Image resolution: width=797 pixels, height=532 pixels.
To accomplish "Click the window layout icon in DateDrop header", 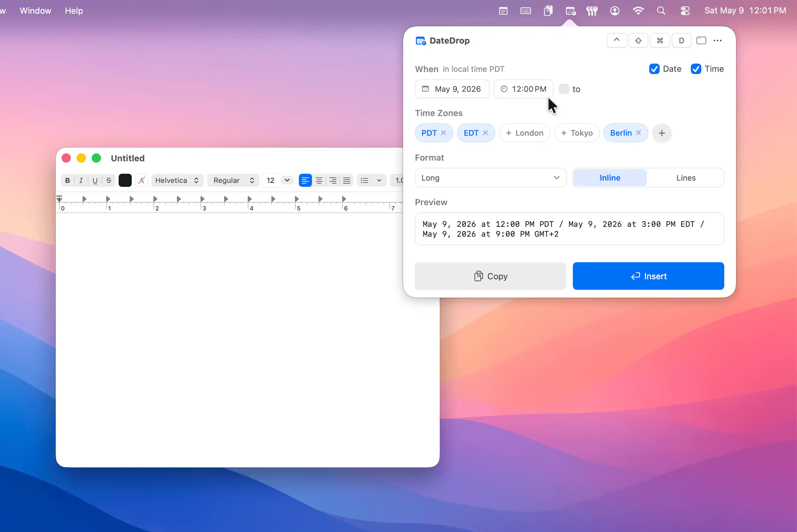I will 701,40.
